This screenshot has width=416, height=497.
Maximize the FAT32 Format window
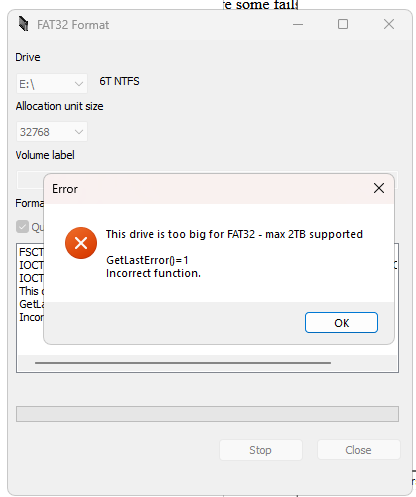click(343, 24)
